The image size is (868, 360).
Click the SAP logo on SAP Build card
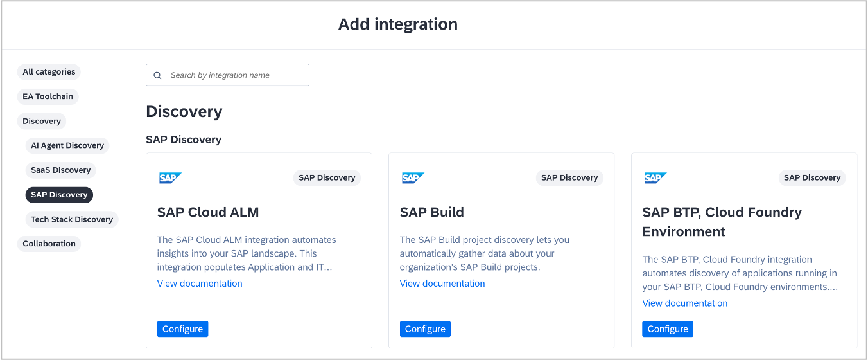click(413, 178)
